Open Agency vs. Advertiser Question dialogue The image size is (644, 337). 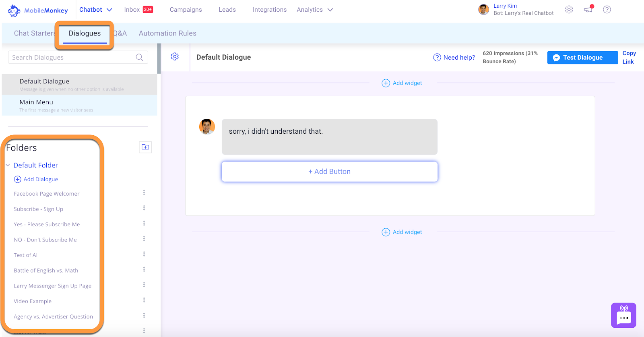click(x=54, y=316)
